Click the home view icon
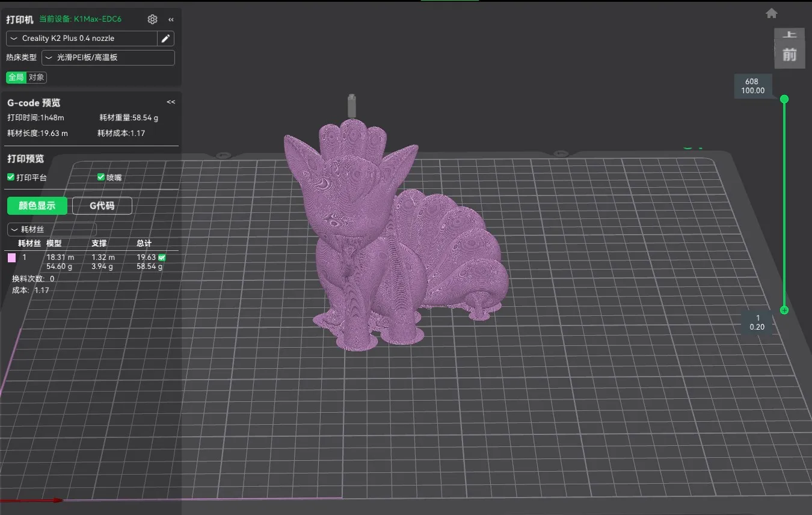This screenshot has height=515, width=812. point(772,13)
